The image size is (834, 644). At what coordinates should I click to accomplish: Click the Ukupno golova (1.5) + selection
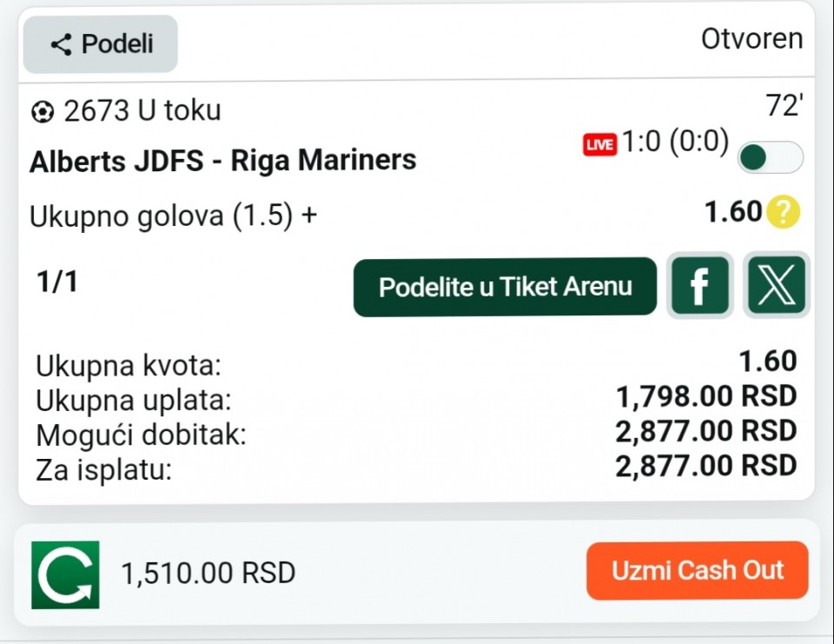174,216
